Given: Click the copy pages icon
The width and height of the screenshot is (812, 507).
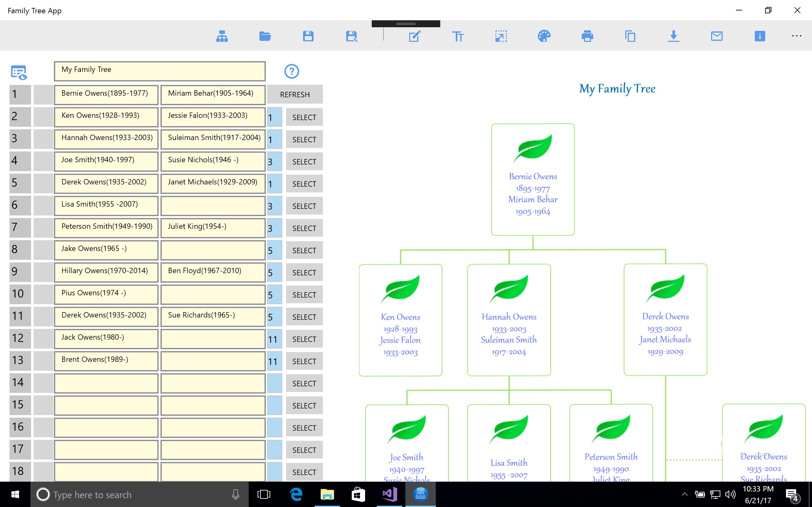Looking at the screenshot, I should [630, 36].
